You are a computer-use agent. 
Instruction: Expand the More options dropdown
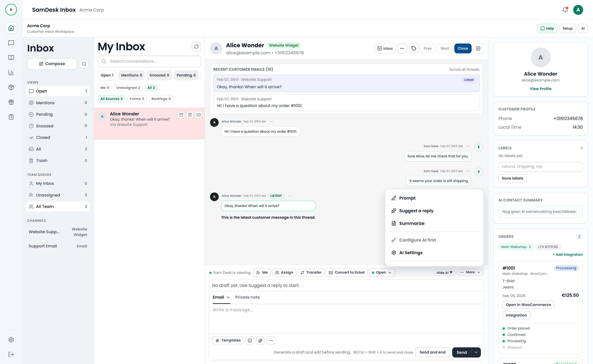click(470, 272)
